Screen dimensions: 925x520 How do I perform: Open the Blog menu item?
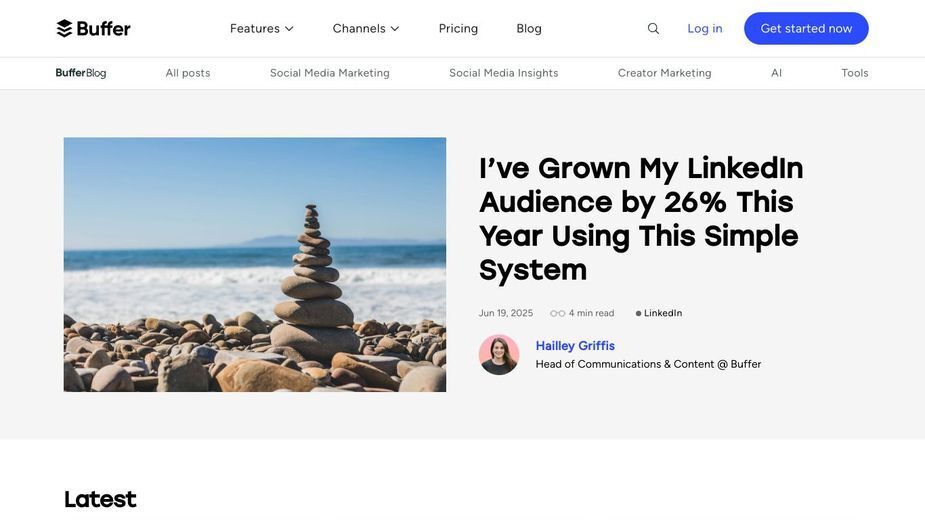click(529, 28)
